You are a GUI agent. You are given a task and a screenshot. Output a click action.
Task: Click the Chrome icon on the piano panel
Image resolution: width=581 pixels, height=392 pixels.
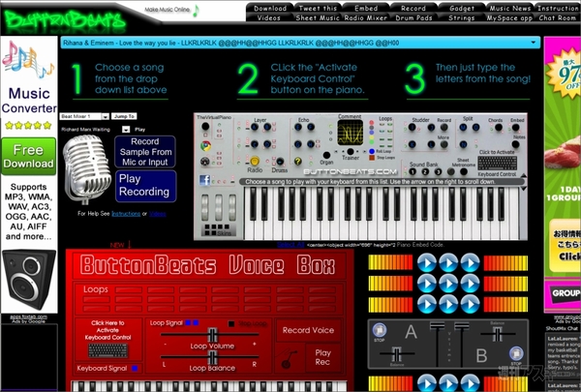pyautogui.click(x=205, y=145)
